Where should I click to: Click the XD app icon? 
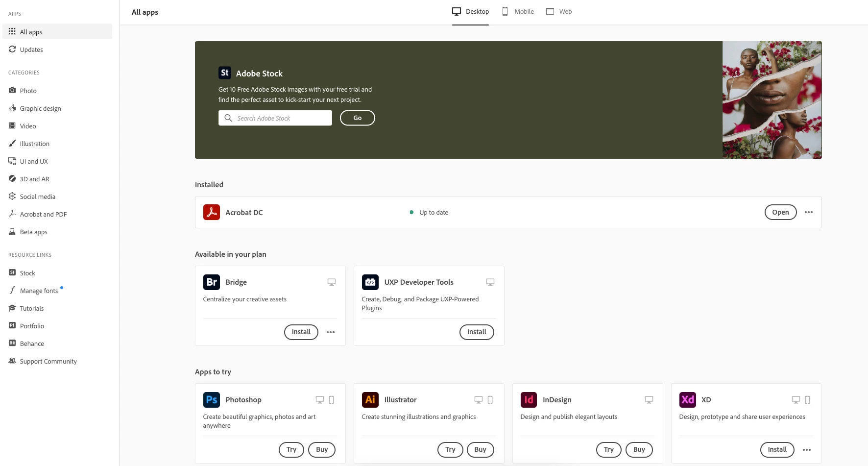688,400
